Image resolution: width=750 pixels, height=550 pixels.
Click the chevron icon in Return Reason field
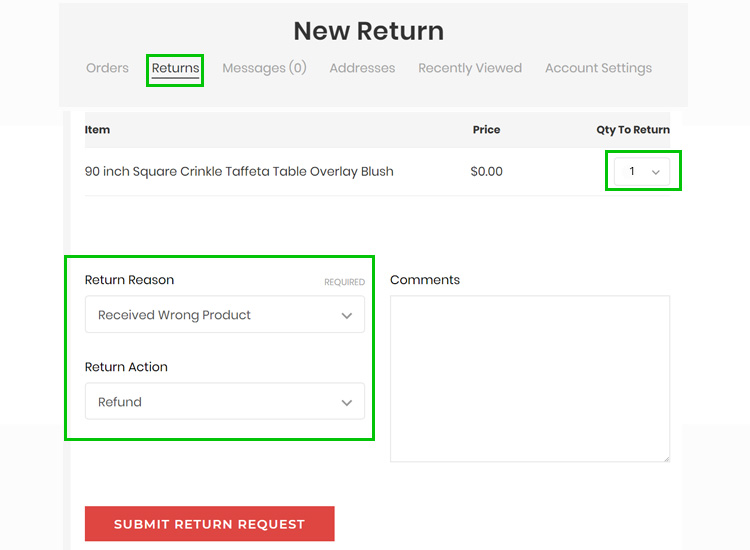(347, 316)
